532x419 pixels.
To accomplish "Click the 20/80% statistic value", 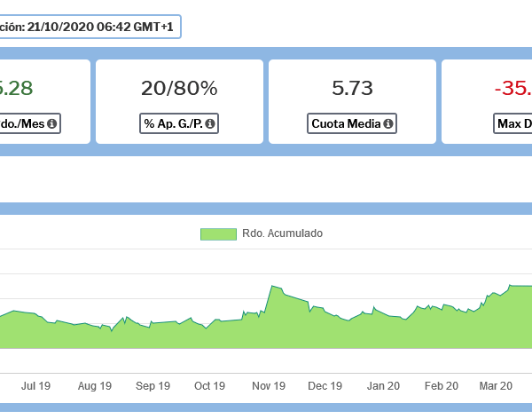I will pyautogui.click(x=179, y=89).
